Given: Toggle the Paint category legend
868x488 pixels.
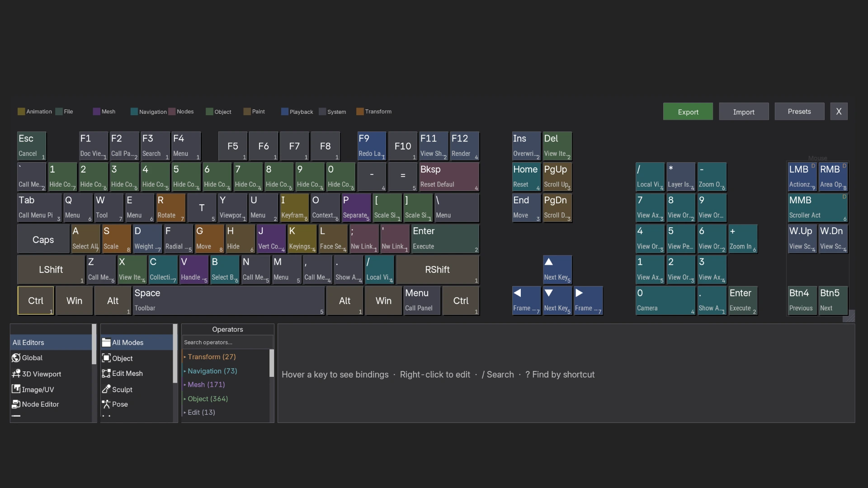Looking at the screenshot, I should pyautogui.click(x=254, y=112).
